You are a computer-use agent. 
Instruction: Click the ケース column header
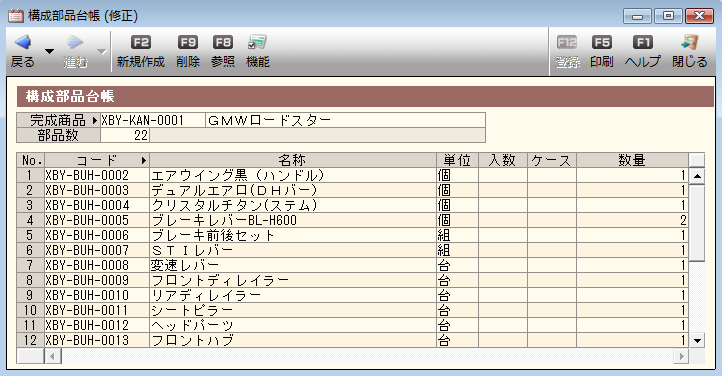point(552,160)
